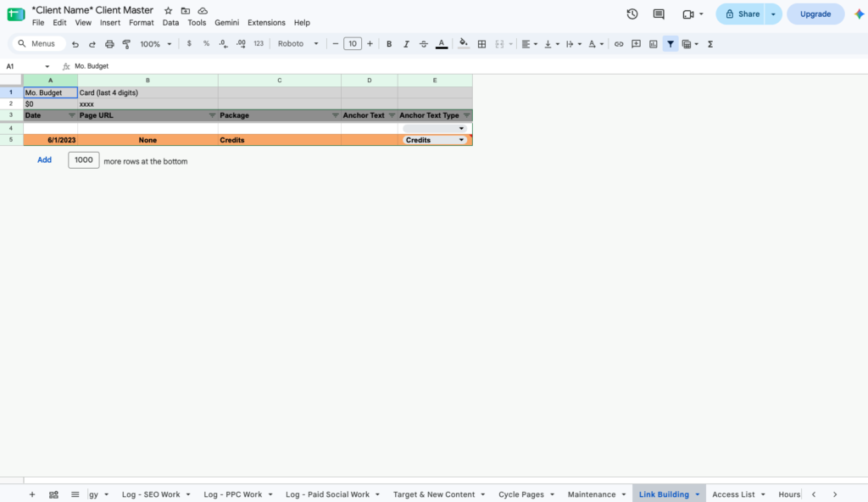Open the comments panel icon

click(x=659, y=14)
